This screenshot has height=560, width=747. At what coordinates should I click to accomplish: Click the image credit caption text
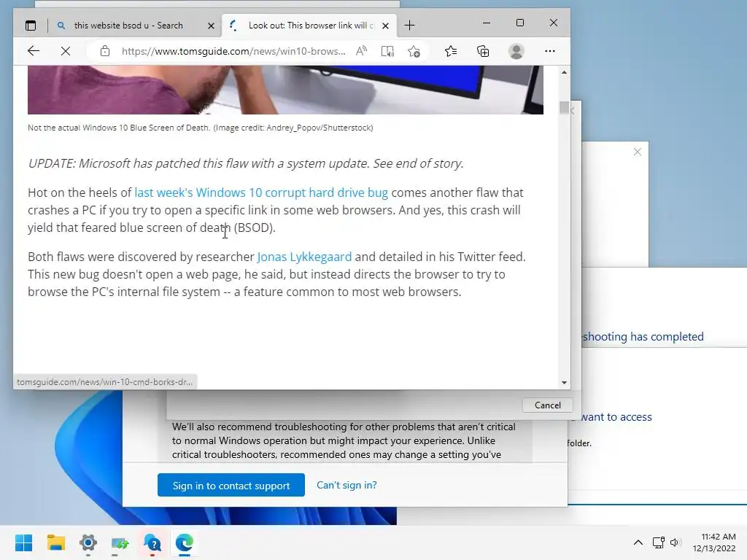pyautogui.click(x=200, y=128)
